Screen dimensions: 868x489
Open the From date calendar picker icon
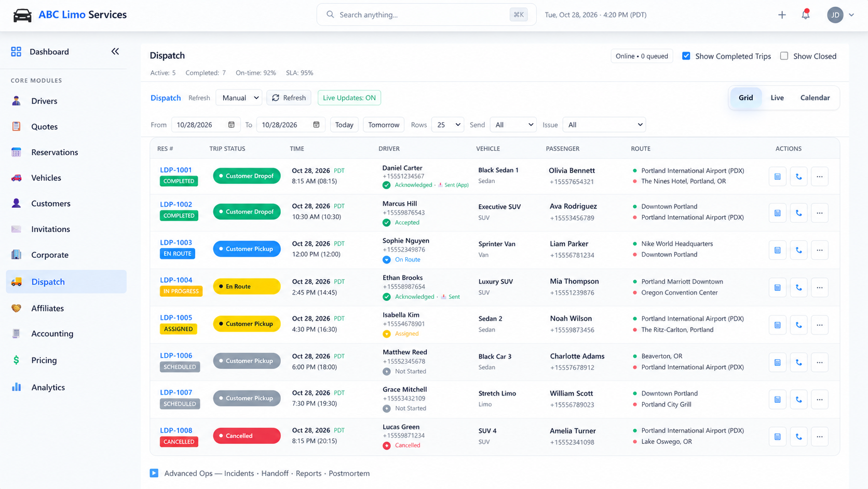(x=232, y=125)
